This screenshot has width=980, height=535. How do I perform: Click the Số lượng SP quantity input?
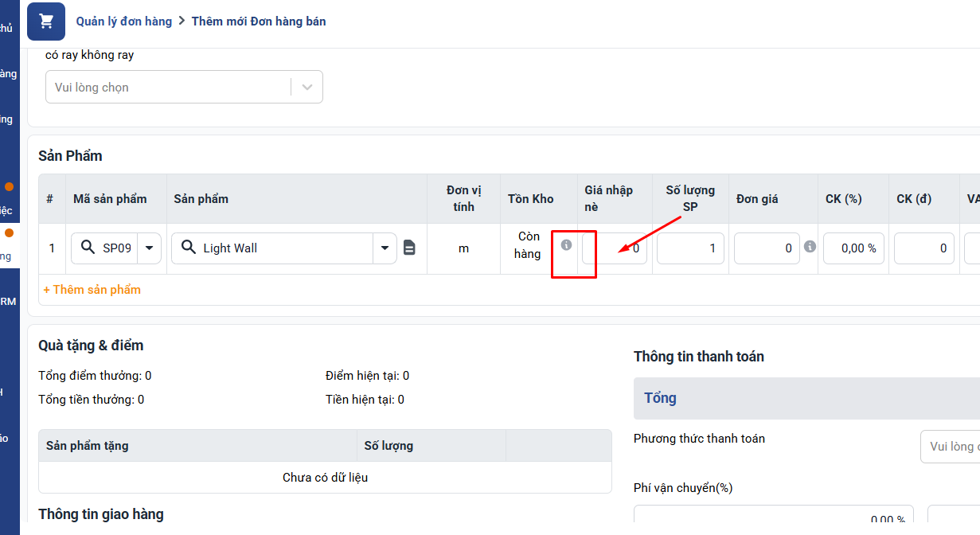click(690, 248)
